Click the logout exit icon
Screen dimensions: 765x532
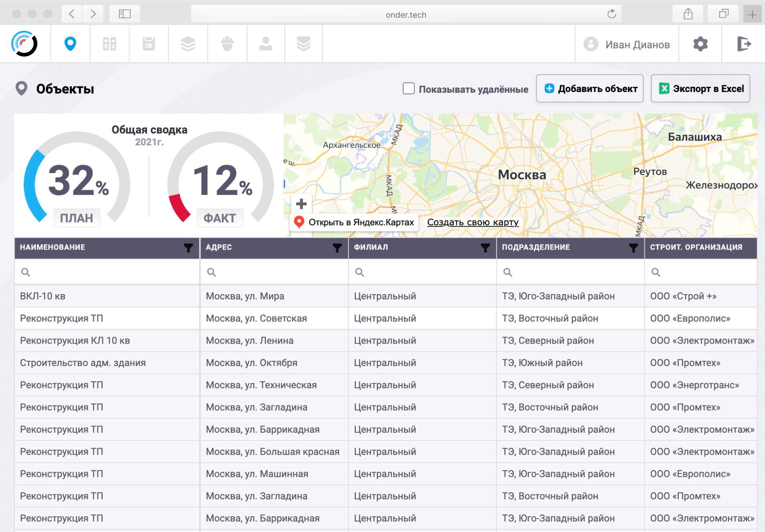pyautogui.click(x=744, y=44)
